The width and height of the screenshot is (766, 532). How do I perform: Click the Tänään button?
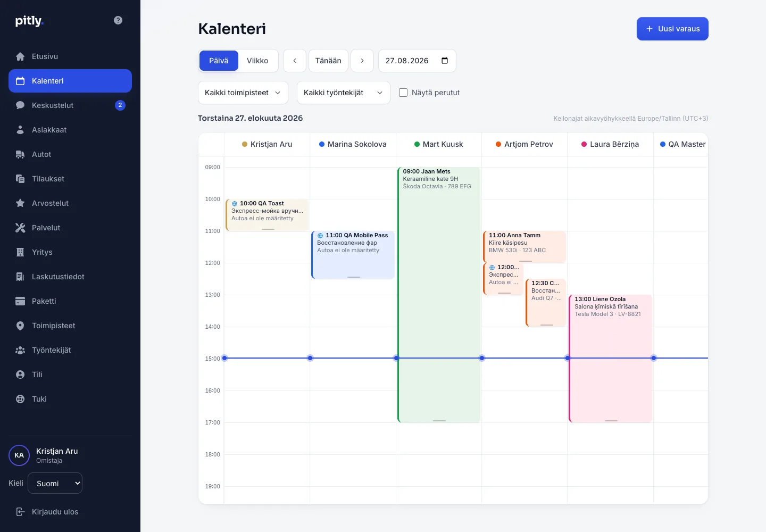click(328, 61)
